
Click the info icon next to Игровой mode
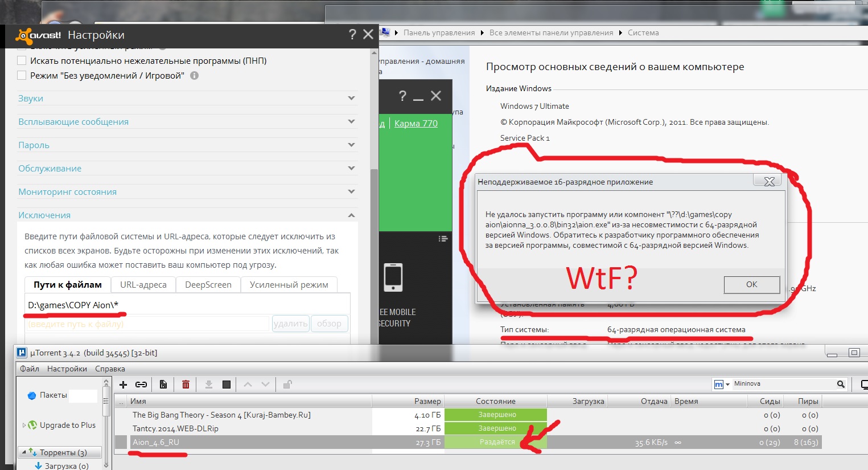tap(195, 75)
